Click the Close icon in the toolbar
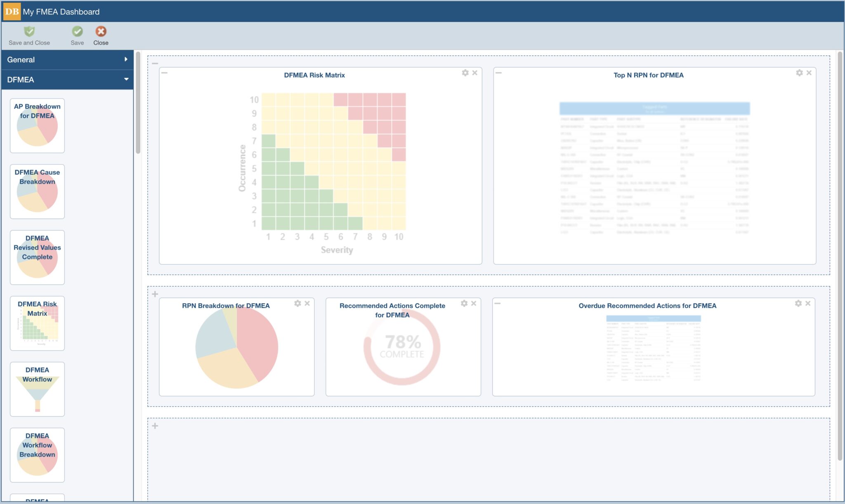This screenshot has width=845, height=504. click(101, 35)
